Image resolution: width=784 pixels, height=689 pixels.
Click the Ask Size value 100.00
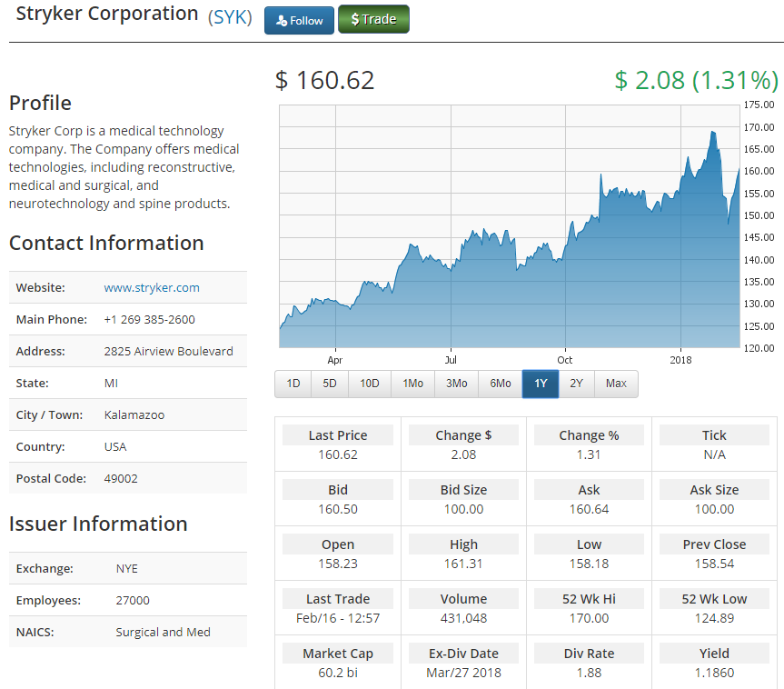(x=714, y=509)
